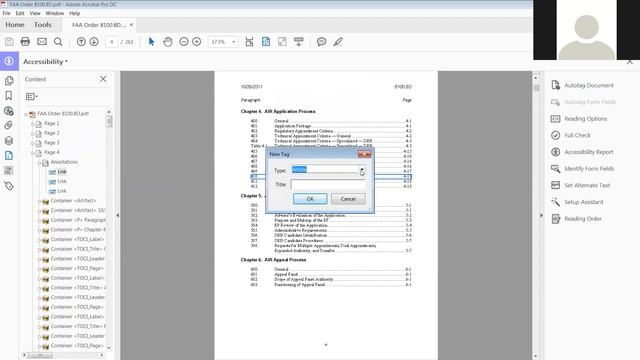The width and height of the screenshot is (640, 360).
Task: Close the FAA Order document tab
Action: click(131, 25)
